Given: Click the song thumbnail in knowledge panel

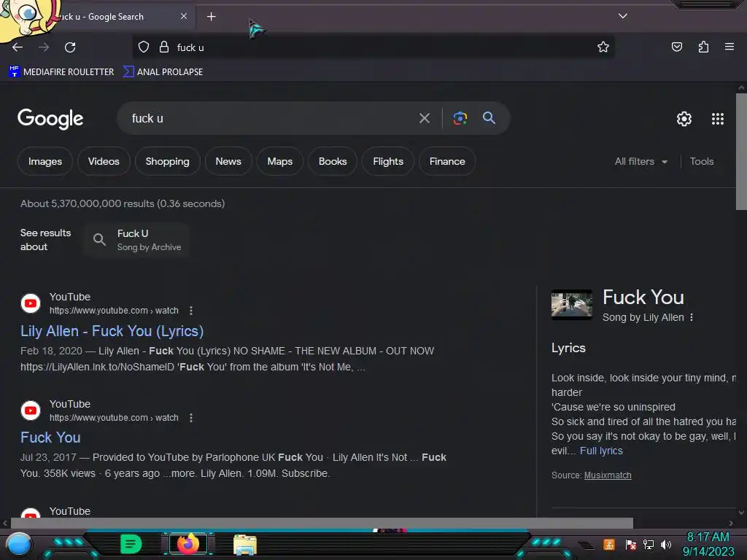Looking at the screenshot, I should pos(572,304).
